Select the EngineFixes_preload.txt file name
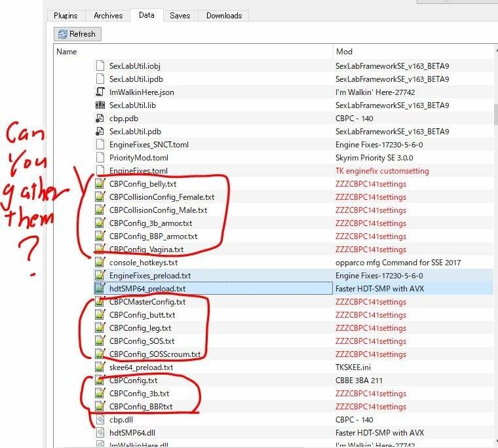The image size is (498, 448). 150,276
